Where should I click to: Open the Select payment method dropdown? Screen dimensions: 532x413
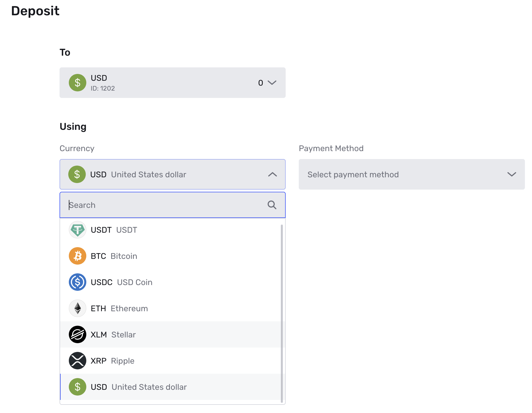pyautogui.click(x=411, y=174)
